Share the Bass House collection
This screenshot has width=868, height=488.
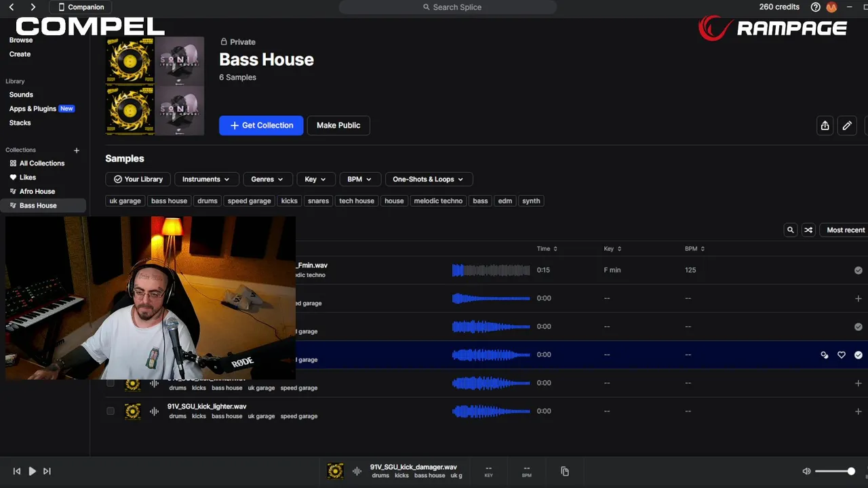click(x=825, y=125)
